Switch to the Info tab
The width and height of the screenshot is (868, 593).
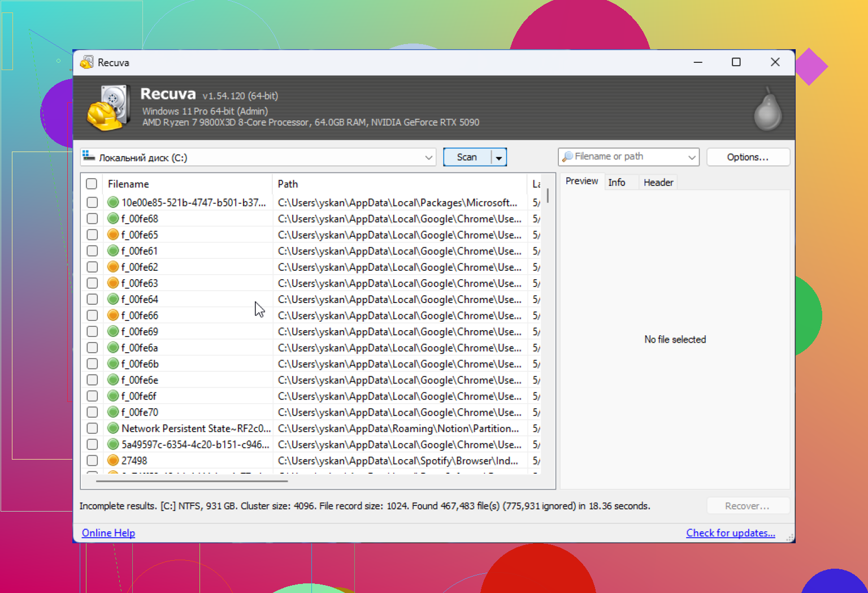point(617,182)
